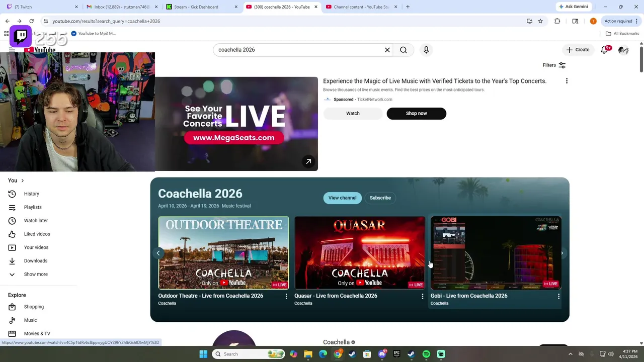Open the Gobi live stream thumbnail
The image size is (644, 362).
tap(496, 253)
